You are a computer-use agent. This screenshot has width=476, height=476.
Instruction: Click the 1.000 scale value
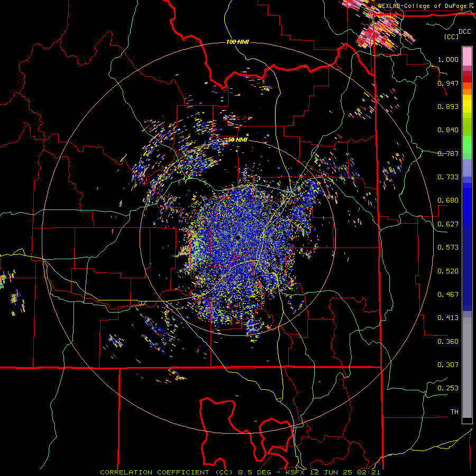pyautogui.click(x=448, y=59)
